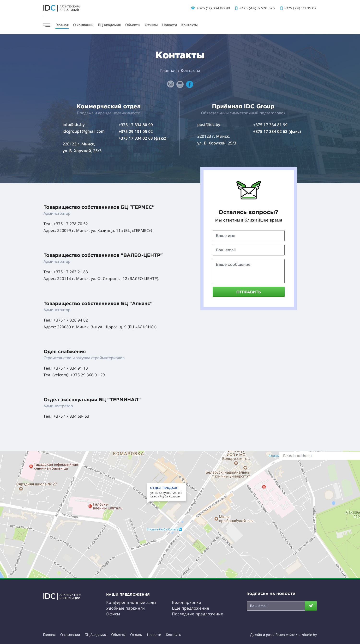
Task: Open the hamburger menu icon
Action: [x=47, y=25]
